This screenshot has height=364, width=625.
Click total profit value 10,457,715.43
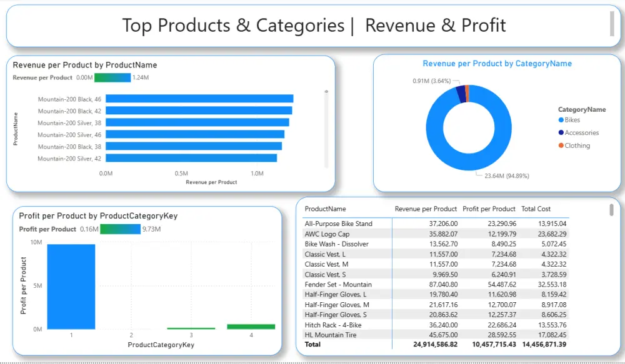(x=493, y=344)
